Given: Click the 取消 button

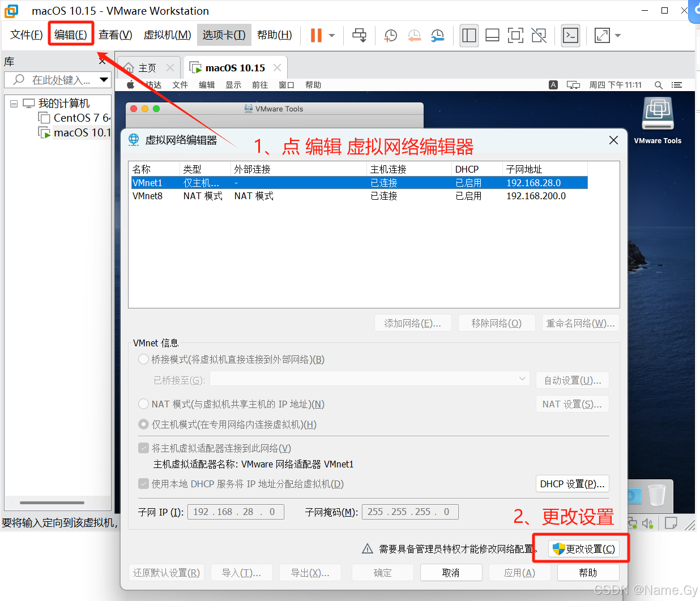Looking at the screenshot, I should 451,573.
